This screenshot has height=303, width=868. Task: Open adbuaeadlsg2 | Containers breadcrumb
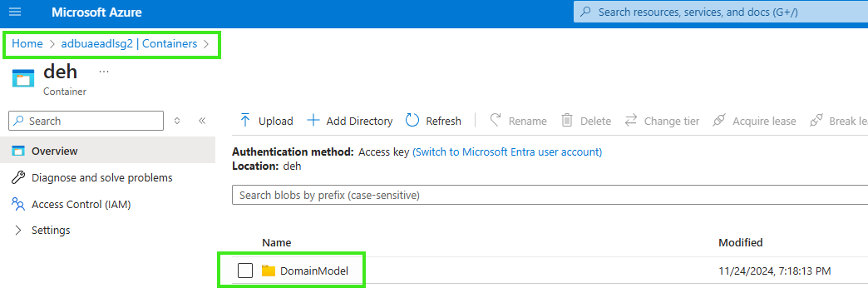pos(129,44)
